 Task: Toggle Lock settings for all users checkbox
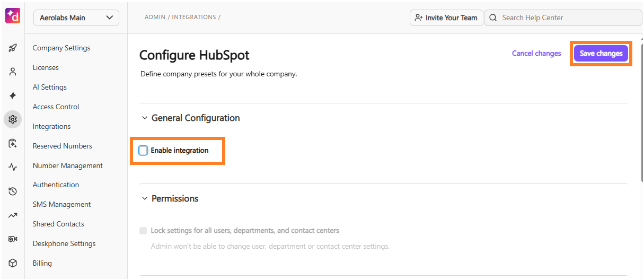143,231
